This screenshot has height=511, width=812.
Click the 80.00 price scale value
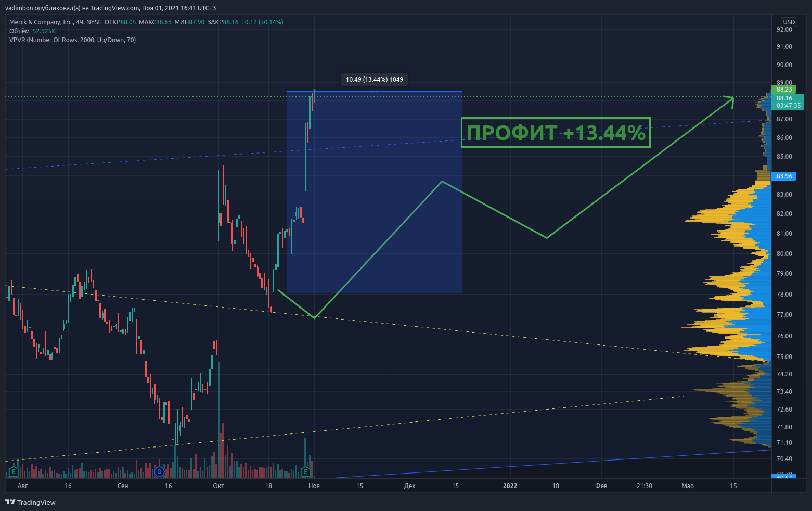tap(784, 254)
